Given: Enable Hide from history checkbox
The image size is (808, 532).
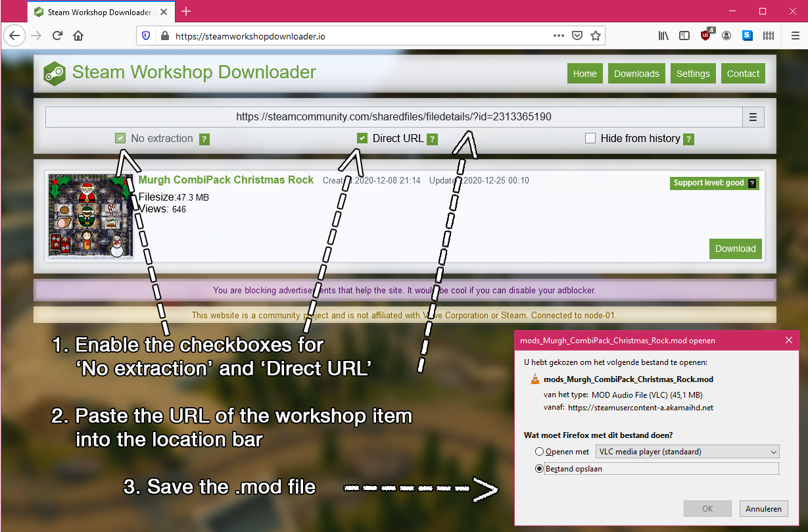Looking at the screenshot, I should click(590, 138).
